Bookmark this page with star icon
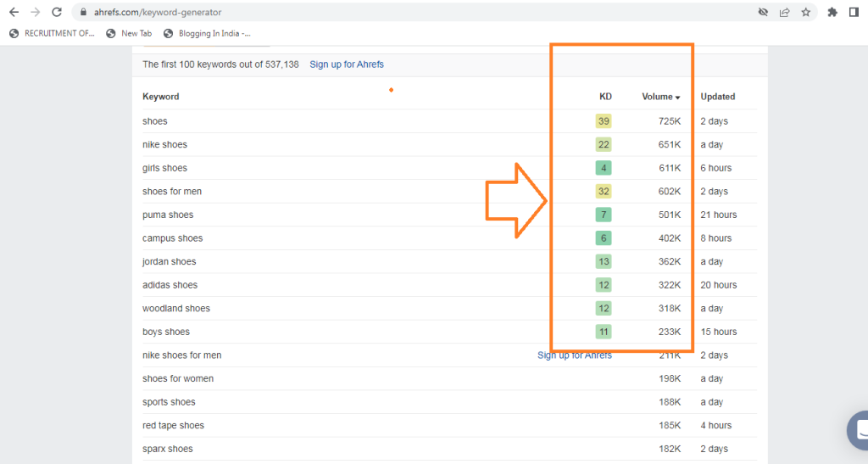Screen dimensions: 868x464 click(x=806, y=12)
